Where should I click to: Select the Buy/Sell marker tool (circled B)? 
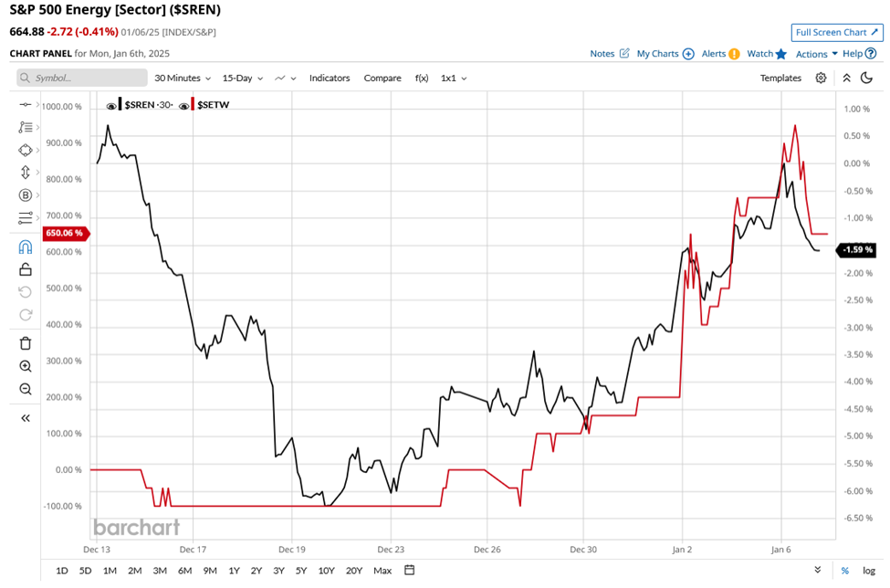[x=26, y=194]
